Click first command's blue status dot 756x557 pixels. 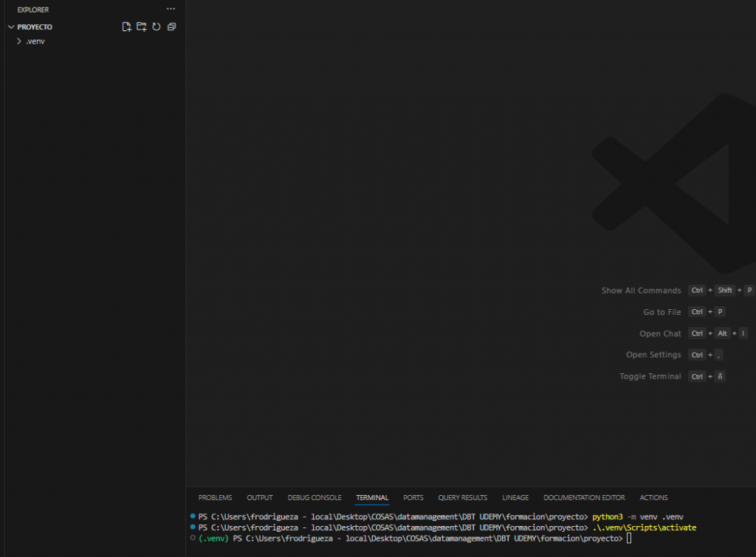[193, 516]
